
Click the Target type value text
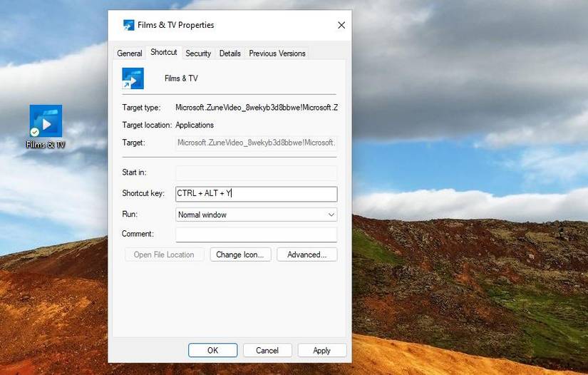[x=257, y=108]
